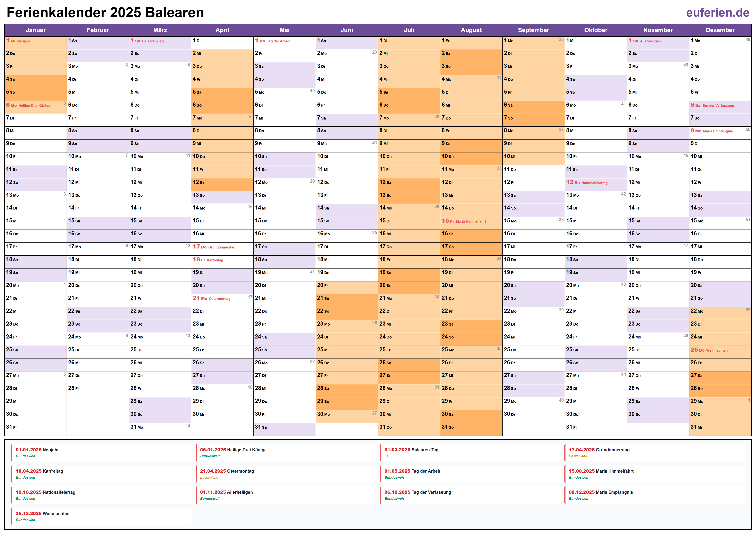Select the Balearen-Tag cell in March
The height and width of the screenshot is (534, 756).
[152, 41]
